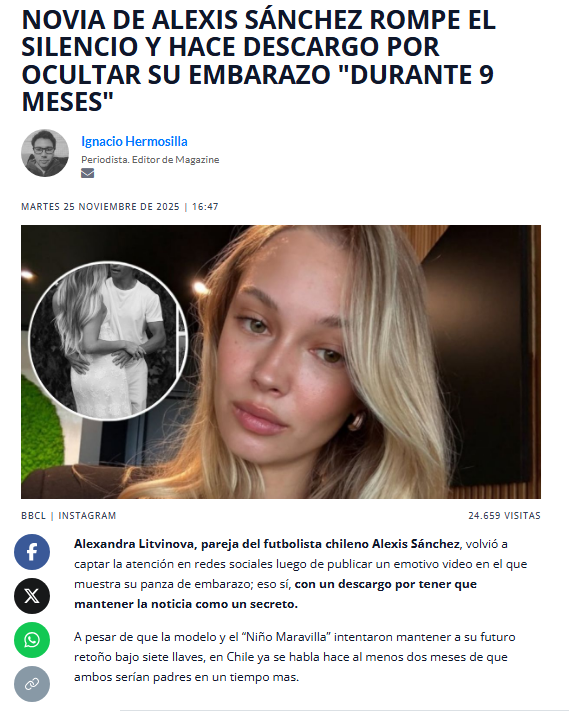Click the 'Periodista. Editor de Magazine' subtitle
Image resolution: width=569 pixels, height=718 pixels.
coord(150,160)
